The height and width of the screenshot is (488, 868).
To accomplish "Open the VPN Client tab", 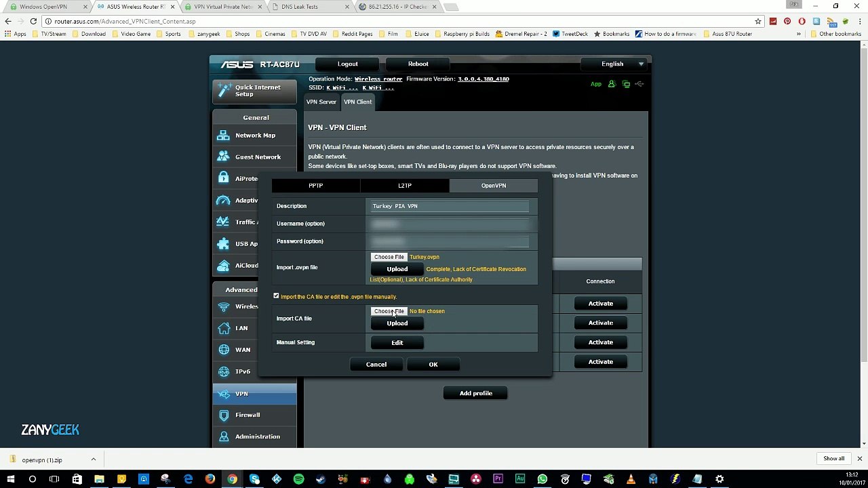I will click(357, 102).
